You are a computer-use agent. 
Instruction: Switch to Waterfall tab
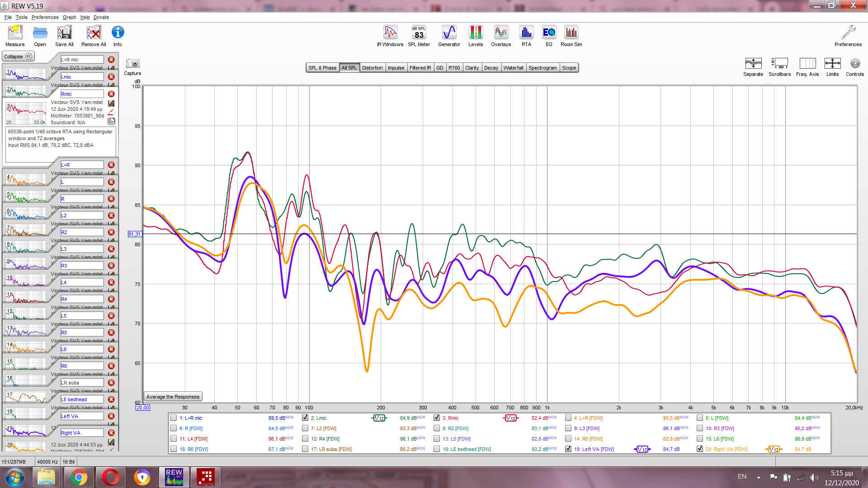(x=513, y=68)
